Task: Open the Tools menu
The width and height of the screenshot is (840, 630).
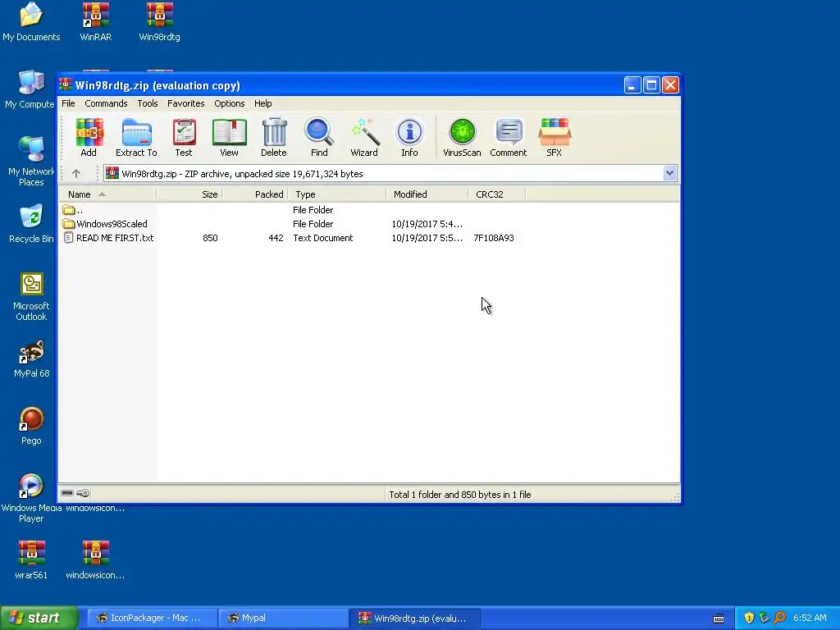Action: [148, 103]
